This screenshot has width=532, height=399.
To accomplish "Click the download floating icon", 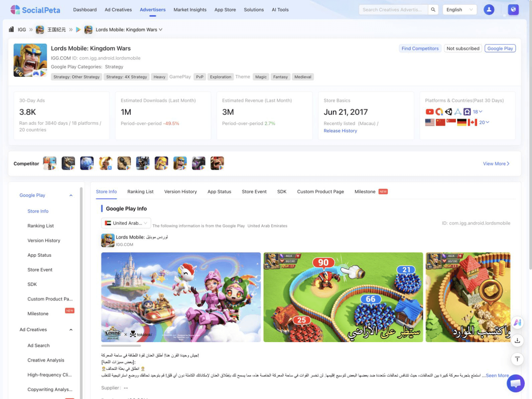I will [x=517, y=341].
